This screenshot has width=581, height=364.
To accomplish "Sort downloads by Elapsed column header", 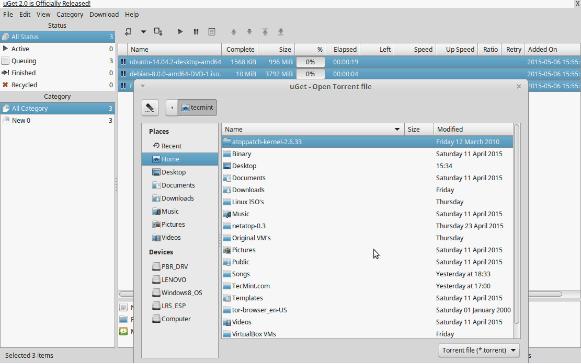I will (x=345, y=49).
